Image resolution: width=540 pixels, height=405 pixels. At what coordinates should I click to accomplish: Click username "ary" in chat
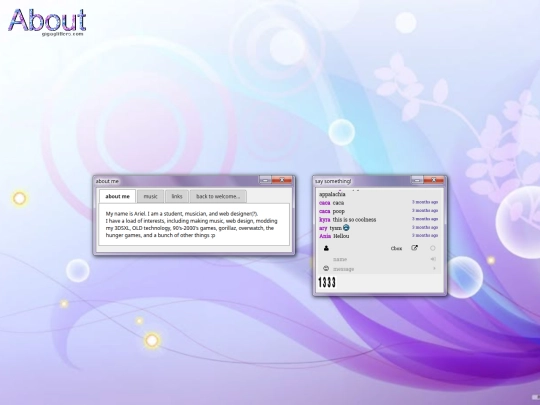coord(323,228)
